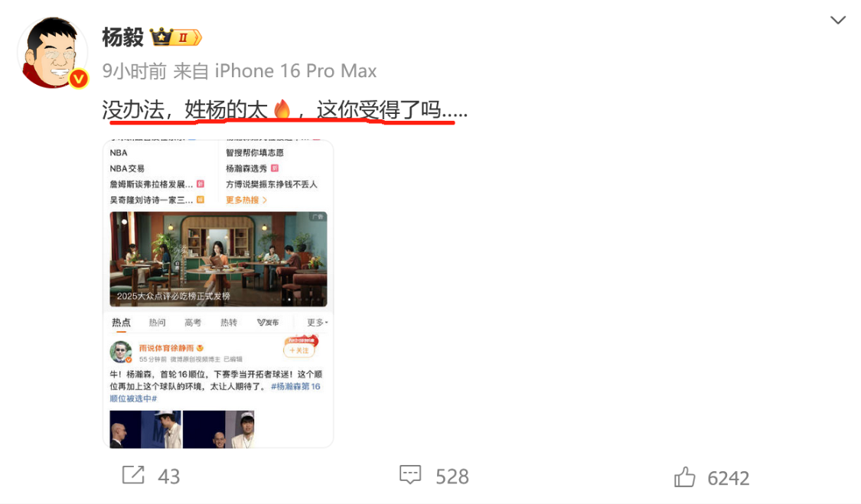
Task: Switch to the 热问 tab
Action: 157,322
